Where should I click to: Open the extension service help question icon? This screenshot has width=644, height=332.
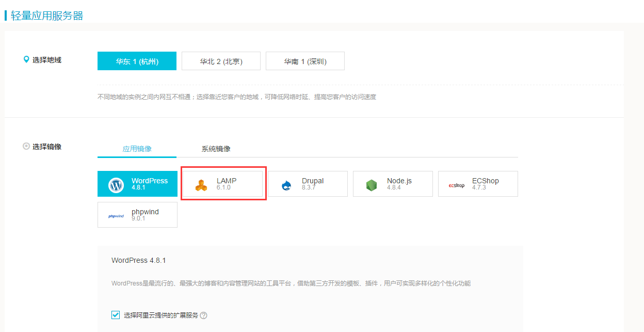pyautogui.click(x=203, y=315)
